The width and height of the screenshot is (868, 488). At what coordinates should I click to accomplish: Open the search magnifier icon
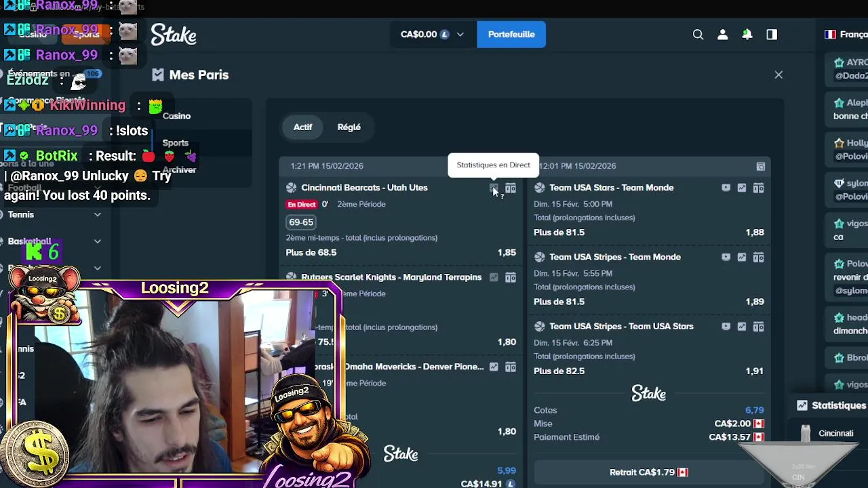(x=698, y=35)
